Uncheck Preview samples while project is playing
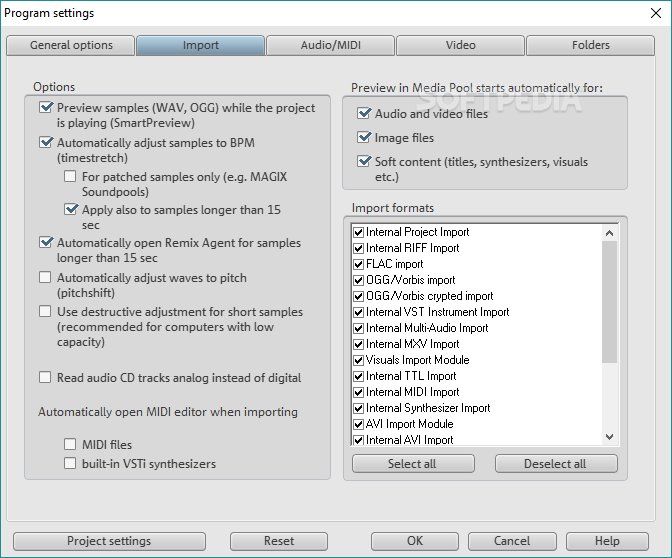Screen dimensions: 672x558 45,107
